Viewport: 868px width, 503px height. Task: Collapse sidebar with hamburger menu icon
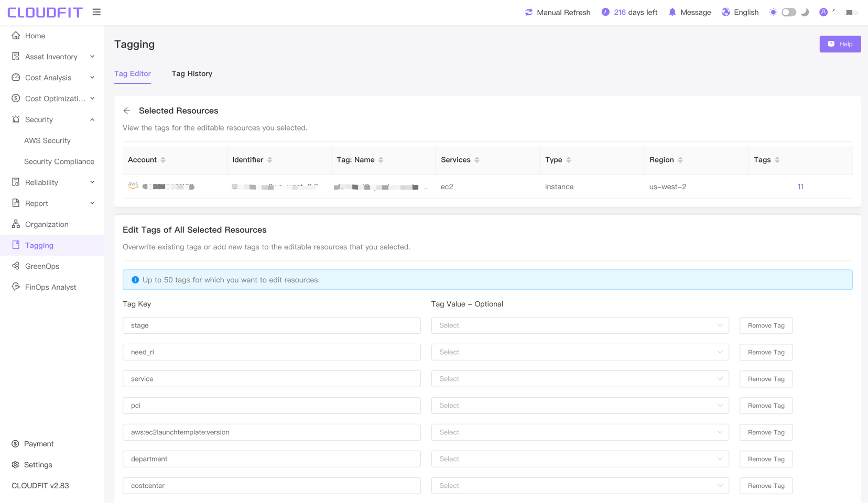click(96, 12)
